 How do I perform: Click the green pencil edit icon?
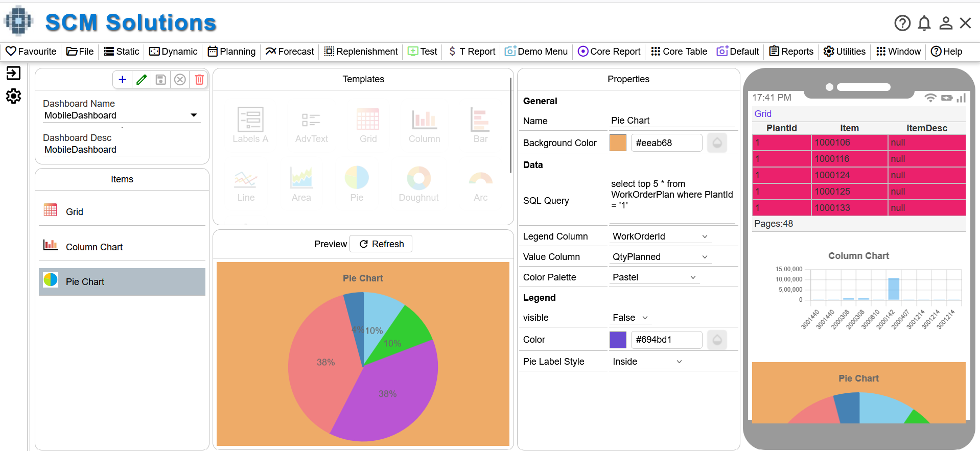click(142, 79)
